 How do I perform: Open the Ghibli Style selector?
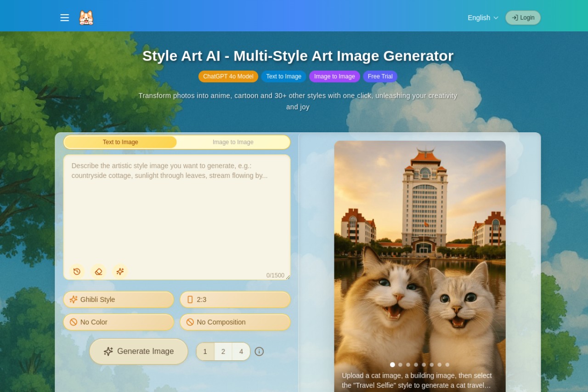(119, 300)
